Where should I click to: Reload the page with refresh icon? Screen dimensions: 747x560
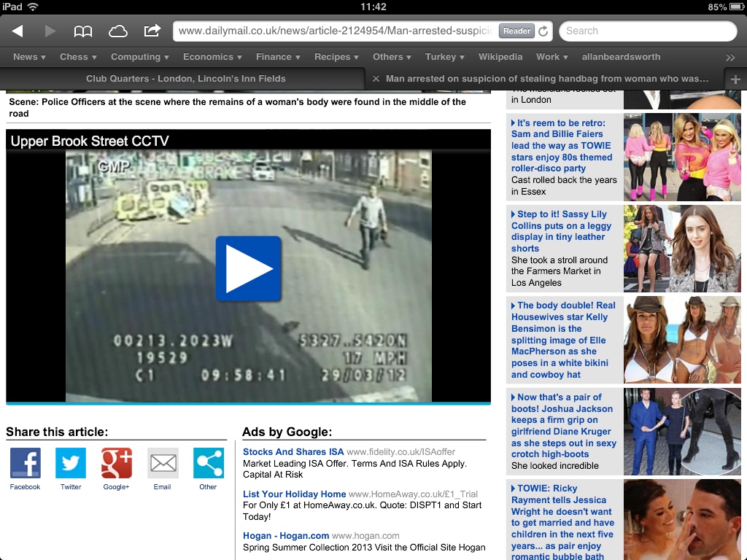tap(543, 31)
